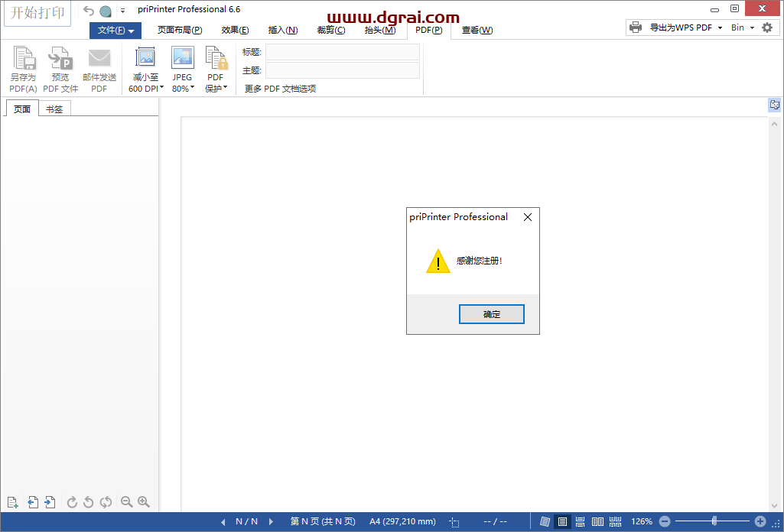The width and height of the screenshot is (784, 532).
Task: Select the 另存为 PDF(A) tool
Action: (23, 69)
